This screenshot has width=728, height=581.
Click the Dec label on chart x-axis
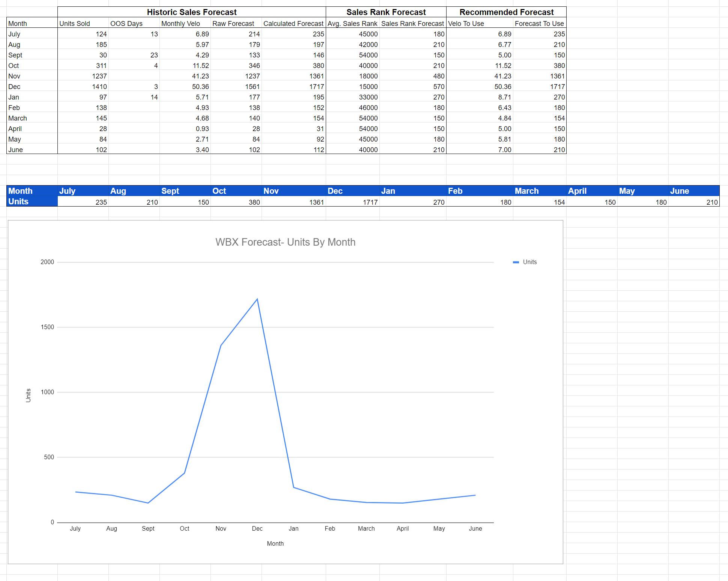[x=257, y=528]
